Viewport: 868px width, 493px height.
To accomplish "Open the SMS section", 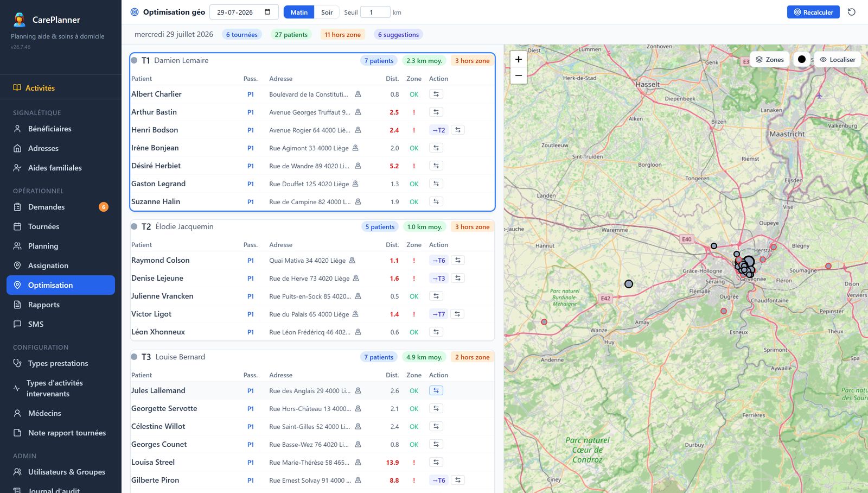I will (61, 324).
